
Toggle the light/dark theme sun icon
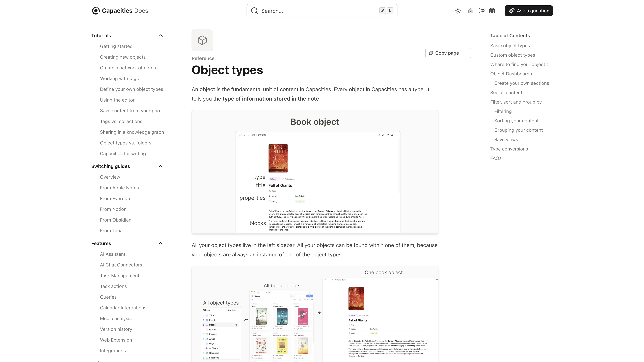coord(458,11)
